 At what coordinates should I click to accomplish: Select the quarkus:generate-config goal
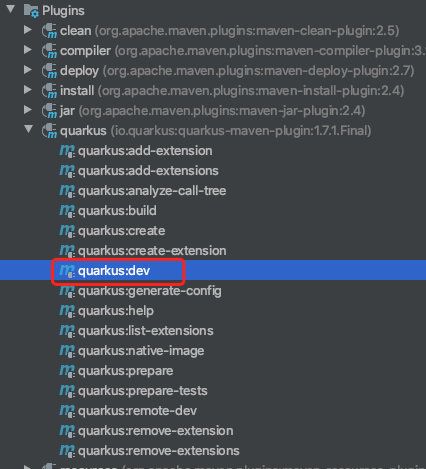[x=150, y=291]
